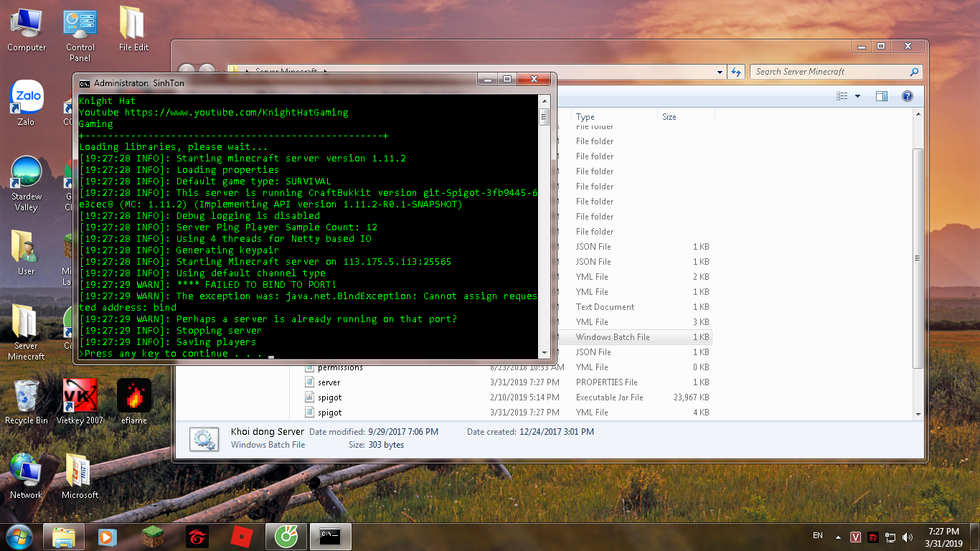Open the Roblox taskbar icon
The height and width of the screenshot is (551, 980).
coord(240,536)
